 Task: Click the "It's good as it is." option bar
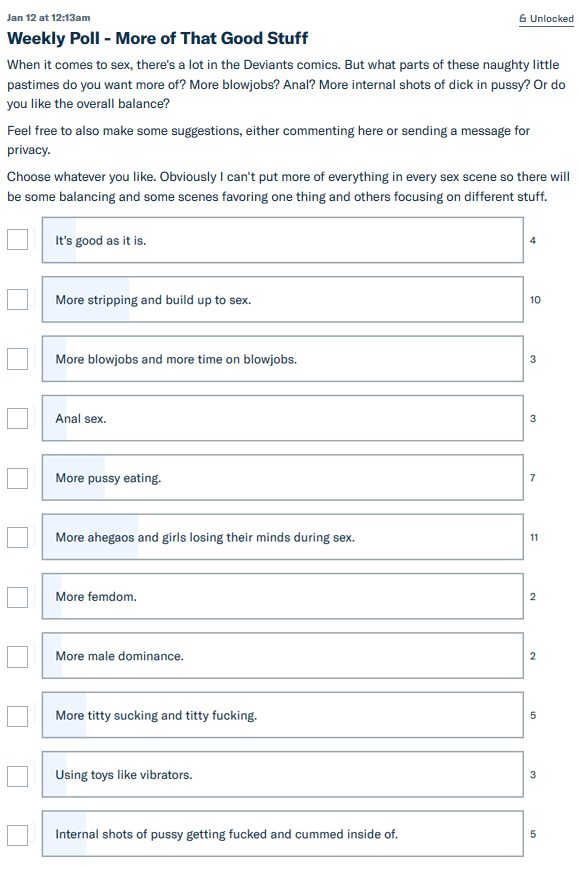pyautogui.click(x=283, y=240)
